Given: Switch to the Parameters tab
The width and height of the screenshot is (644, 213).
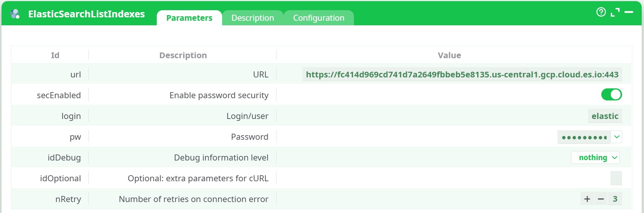Looking at the screenshot, I should click(189, 18).
